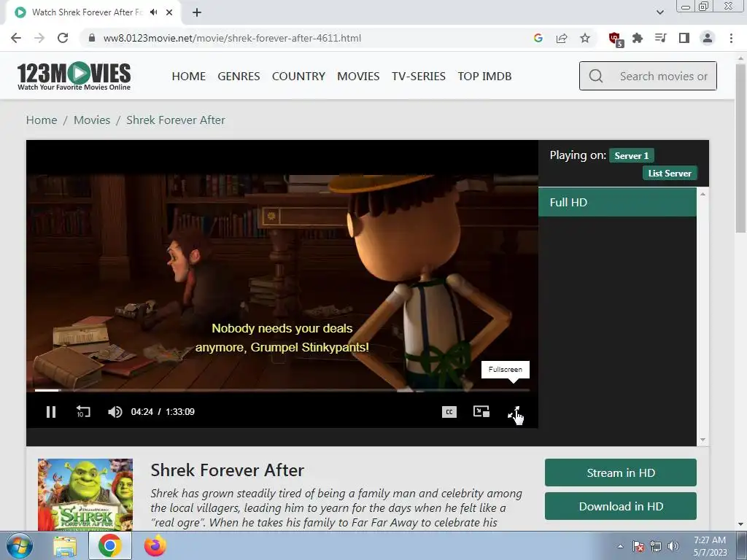Open the HOME menu
Image resolution: width=747 pixels, height=560 pixels.
pyautogui.click(x=189, y=76)
